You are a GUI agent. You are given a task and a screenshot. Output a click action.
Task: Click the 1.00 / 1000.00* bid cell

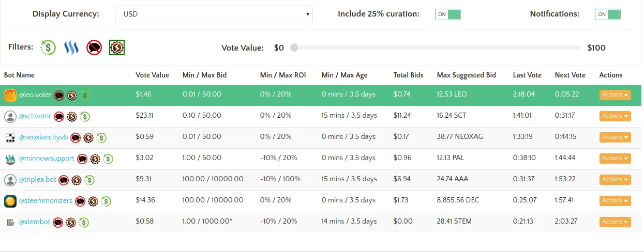point(207,222)
